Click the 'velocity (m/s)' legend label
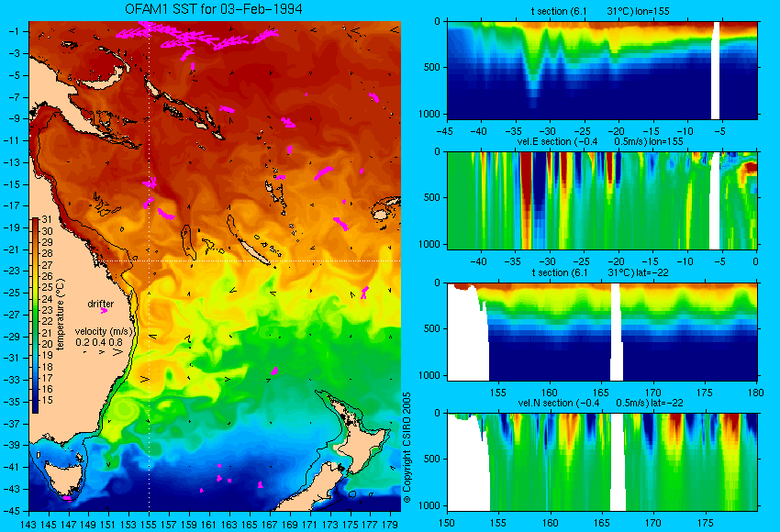 (x=104, y=331)
